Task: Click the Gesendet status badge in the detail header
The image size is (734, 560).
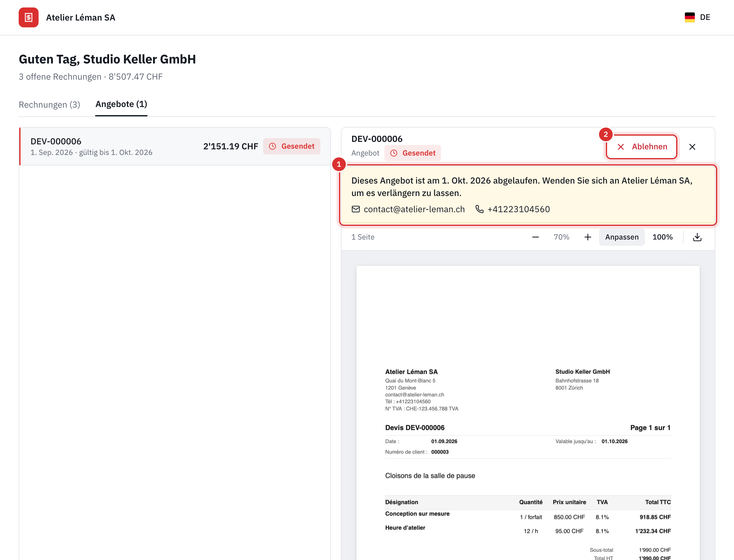Action: coord(412,153)
